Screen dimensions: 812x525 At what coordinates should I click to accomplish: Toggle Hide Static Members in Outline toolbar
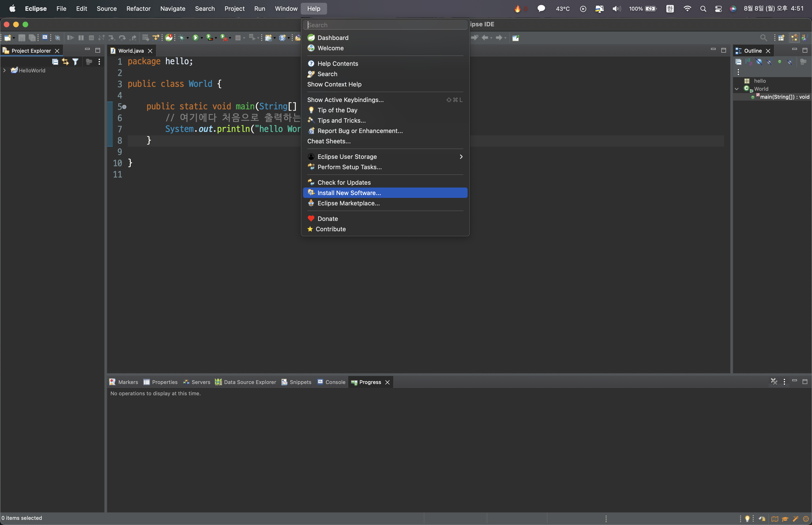tap(769, 62)
